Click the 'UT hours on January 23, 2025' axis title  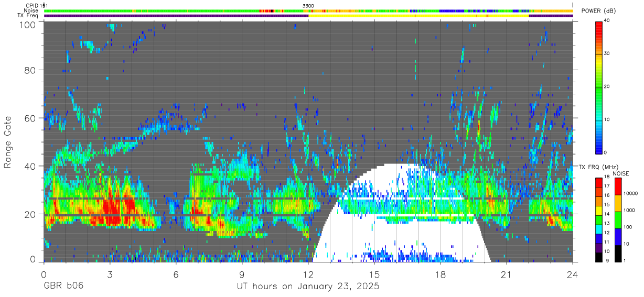(308, 287)
